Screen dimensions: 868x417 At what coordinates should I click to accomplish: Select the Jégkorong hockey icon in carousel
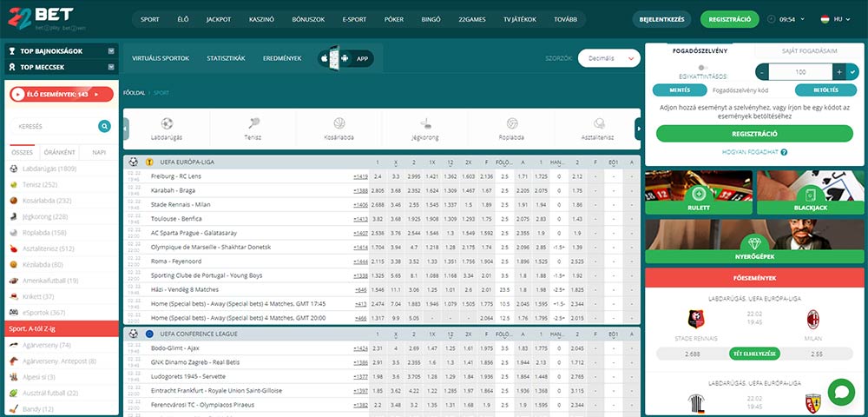425,123
